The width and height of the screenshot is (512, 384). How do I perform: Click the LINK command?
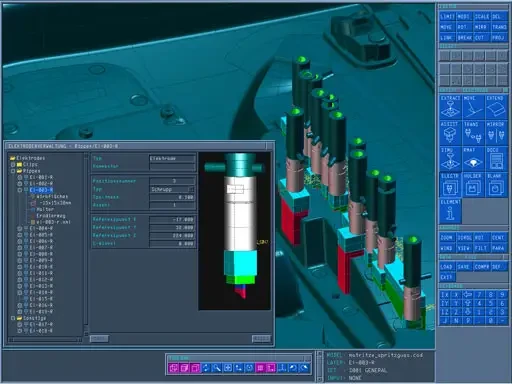click(448, 38)
